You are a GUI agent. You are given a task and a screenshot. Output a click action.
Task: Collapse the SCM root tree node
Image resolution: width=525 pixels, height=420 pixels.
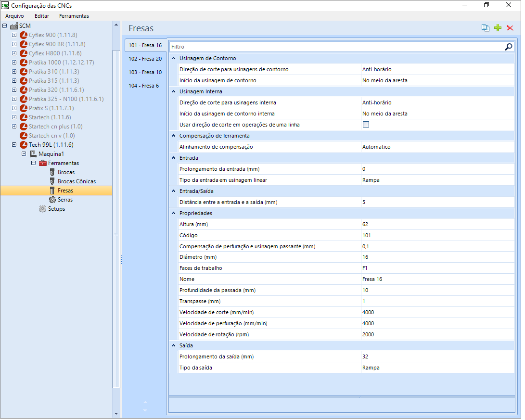tap(4, 26)
